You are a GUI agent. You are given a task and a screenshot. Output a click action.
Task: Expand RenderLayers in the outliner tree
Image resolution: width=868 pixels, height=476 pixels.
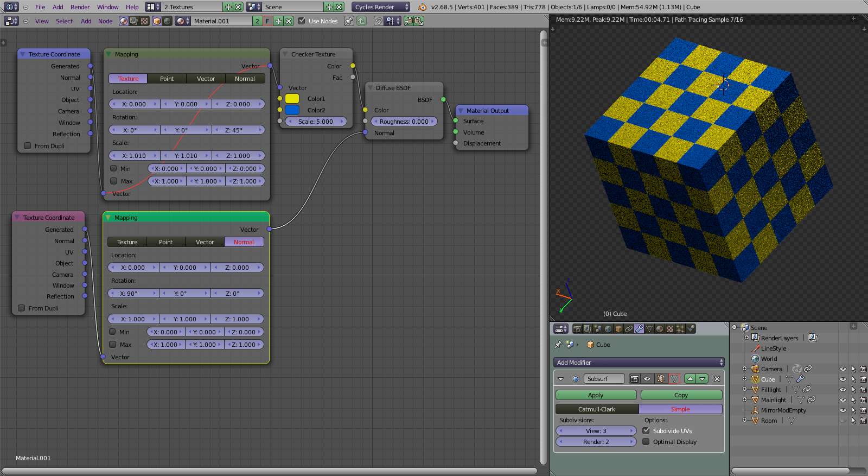pyautogui.click(x=746, y=338)
